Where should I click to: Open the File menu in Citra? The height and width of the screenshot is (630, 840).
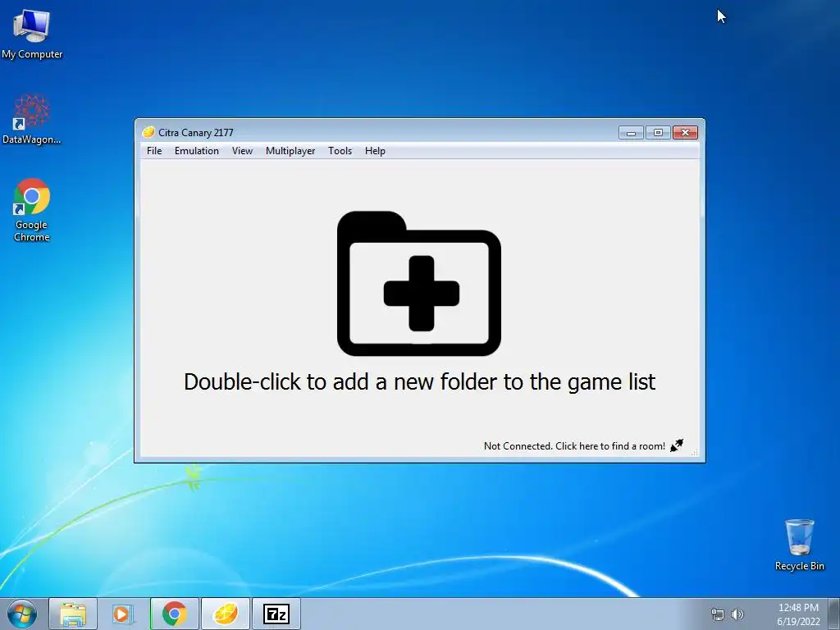tap(153, 151)
